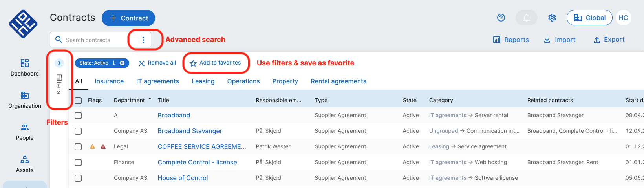Switch to the IT agreements tab

pyautogui.click(x=157, y=81)
